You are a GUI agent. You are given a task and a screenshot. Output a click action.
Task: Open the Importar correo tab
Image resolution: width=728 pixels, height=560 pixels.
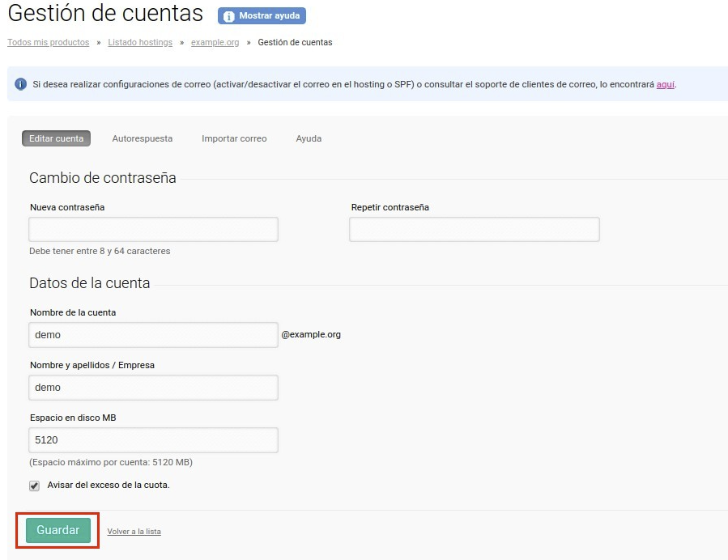(x=234, y=138)
